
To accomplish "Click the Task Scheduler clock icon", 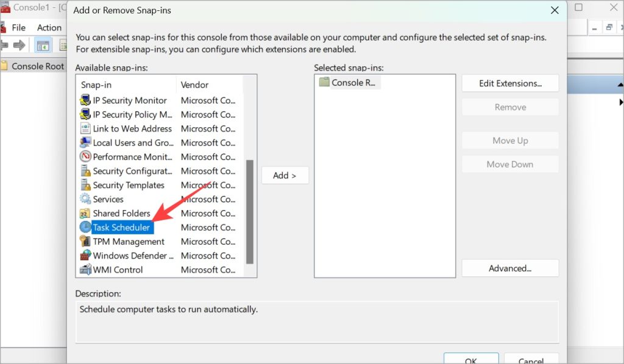I will coord(85,227).
